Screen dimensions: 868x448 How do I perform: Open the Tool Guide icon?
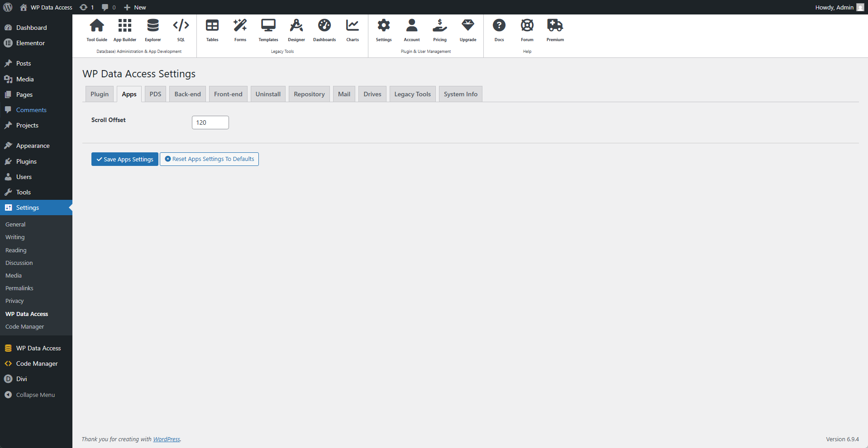(96, 29)
